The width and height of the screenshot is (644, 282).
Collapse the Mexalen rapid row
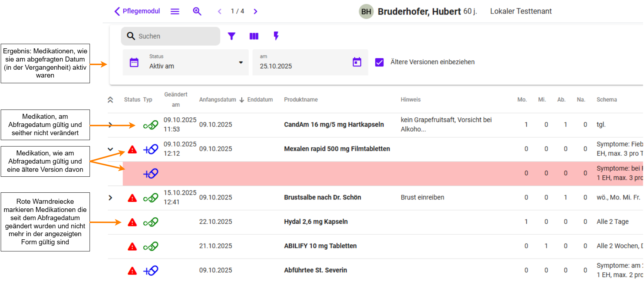pos(111,149)
